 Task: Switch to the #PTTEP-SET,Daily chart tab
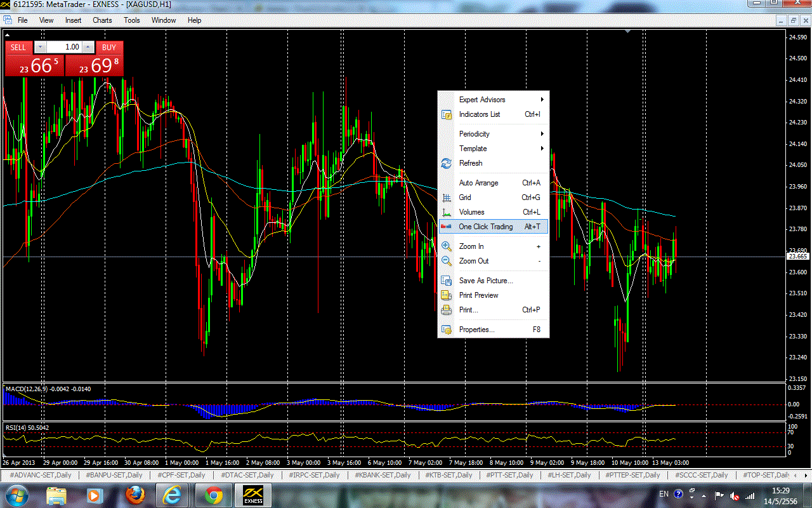(x=632, y=475)
